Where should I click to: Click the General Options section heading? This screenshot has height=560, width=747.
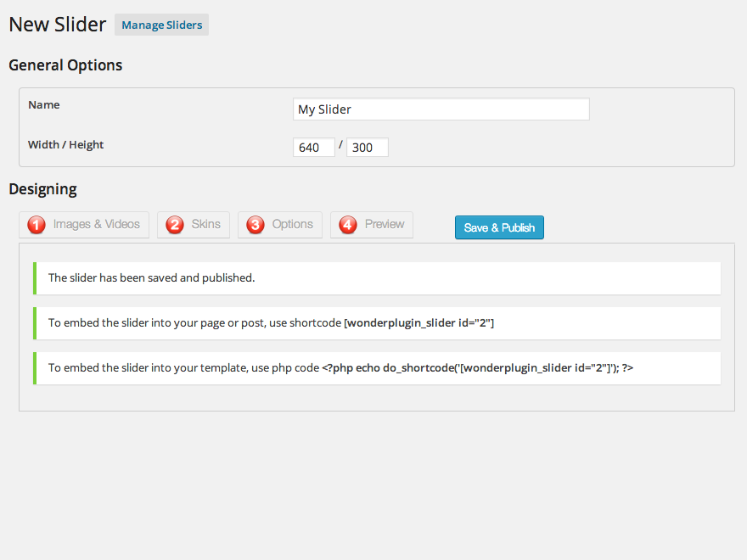(x=65, y=65)
